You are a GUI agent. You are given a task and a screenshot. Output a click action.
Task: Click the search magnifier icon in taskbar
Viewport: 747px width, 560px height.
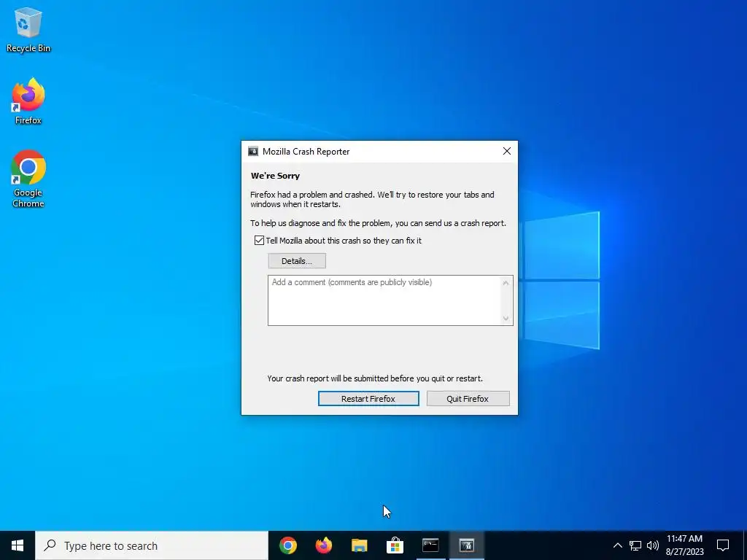pos(50,545)
